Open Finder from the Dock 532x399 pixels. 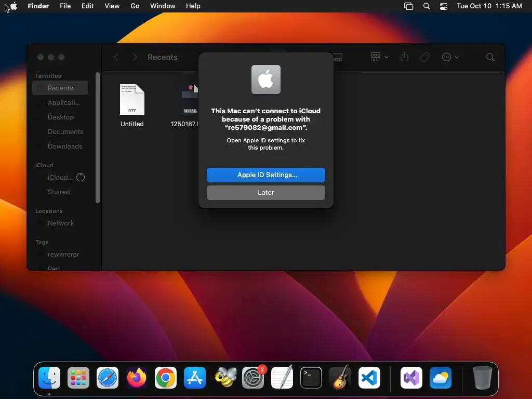coord(49,378)
